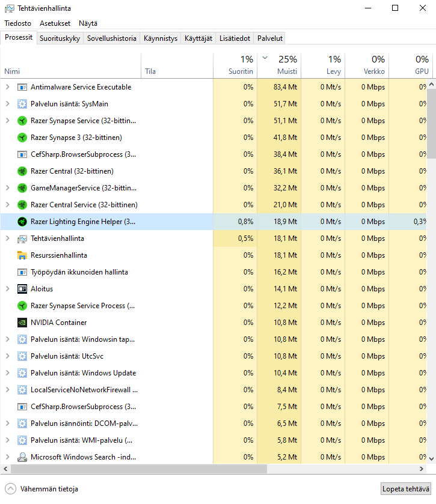Click the horizontal scrollbar left arrow

pyautogui.click(x=5, y=469)
